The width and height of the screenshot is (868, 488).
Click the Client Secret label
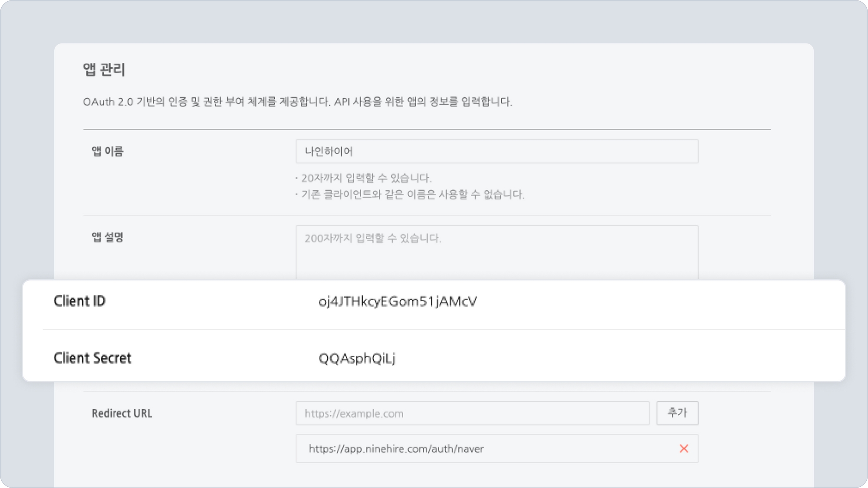(92, 358)
